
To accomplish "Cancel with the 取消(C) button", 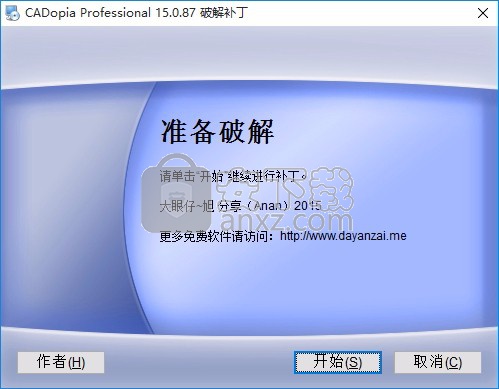I will pyautogui.click(x=438, y=362).
